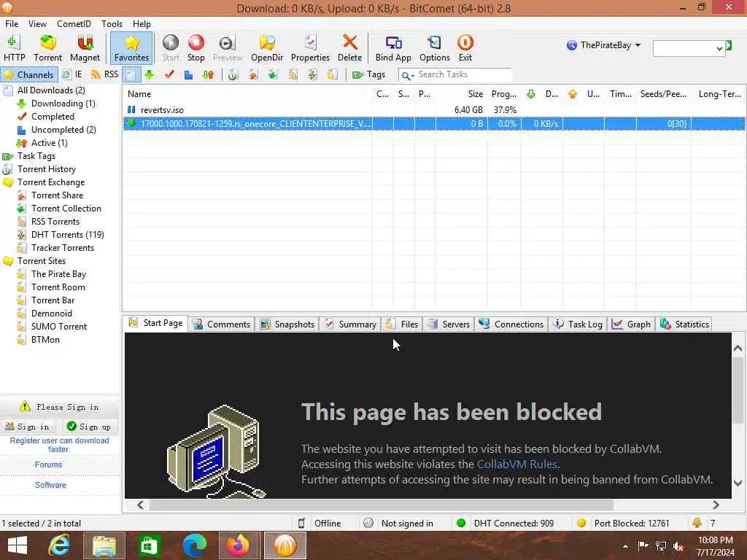Open the Options dialog
The width and height of the screenshot is (747, 560).
(x=435, y=48)
